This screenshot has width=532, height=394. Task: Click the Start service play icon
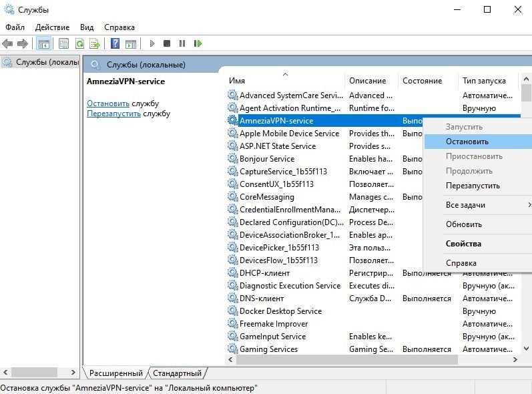[152, 43]
